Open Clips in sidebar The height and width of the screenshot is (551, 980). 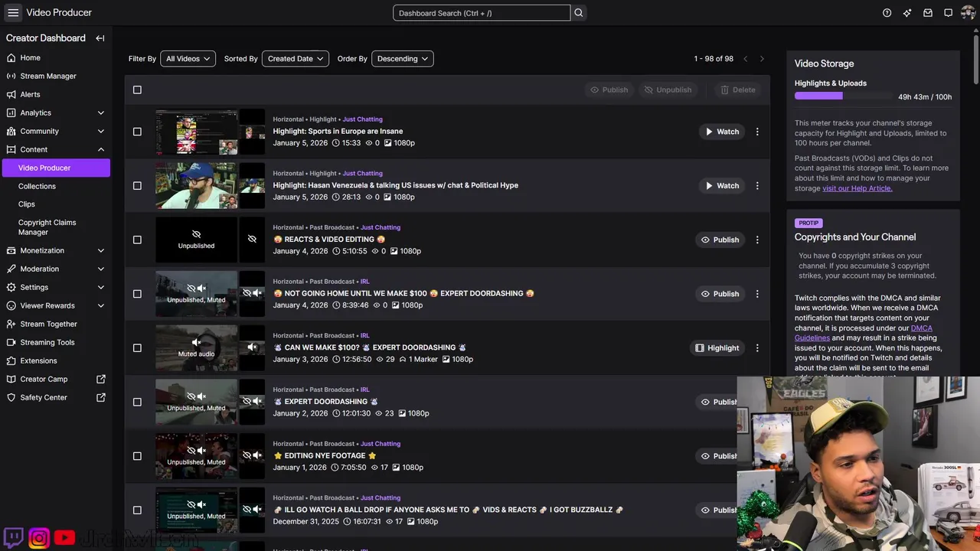pos(27,204)
